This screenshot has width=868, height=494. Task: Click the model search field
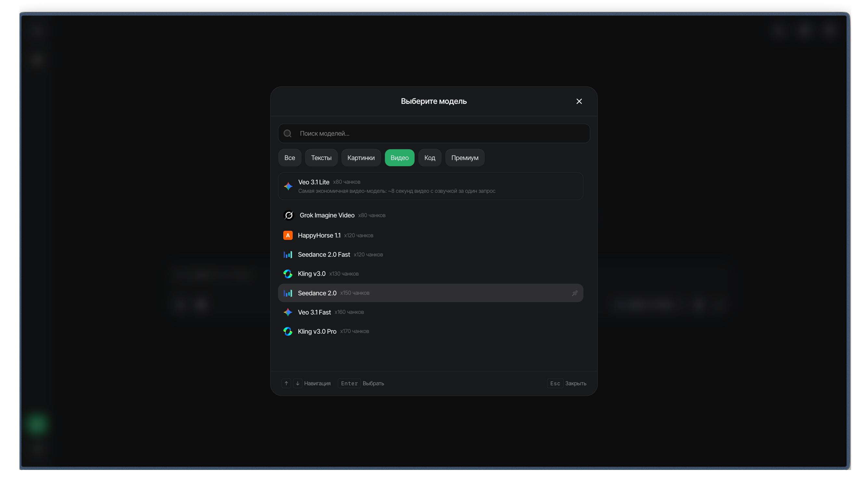(433, 133)
